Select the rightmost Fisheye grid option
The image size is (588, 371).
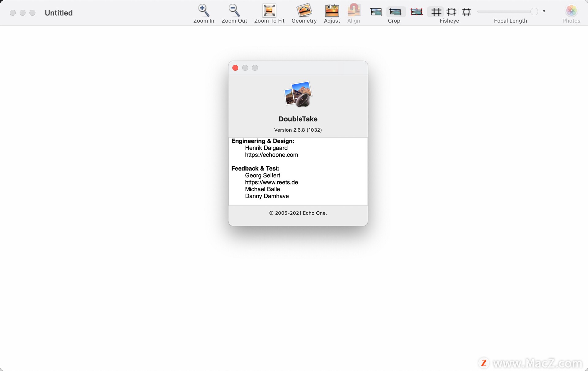[466, 12]
